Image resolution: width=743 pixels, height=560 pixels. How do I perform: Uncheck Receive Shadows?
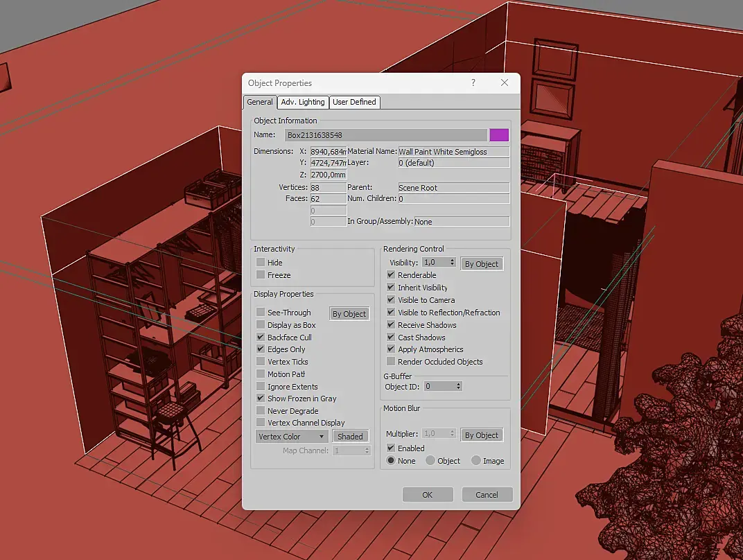[x=391, y=324]
